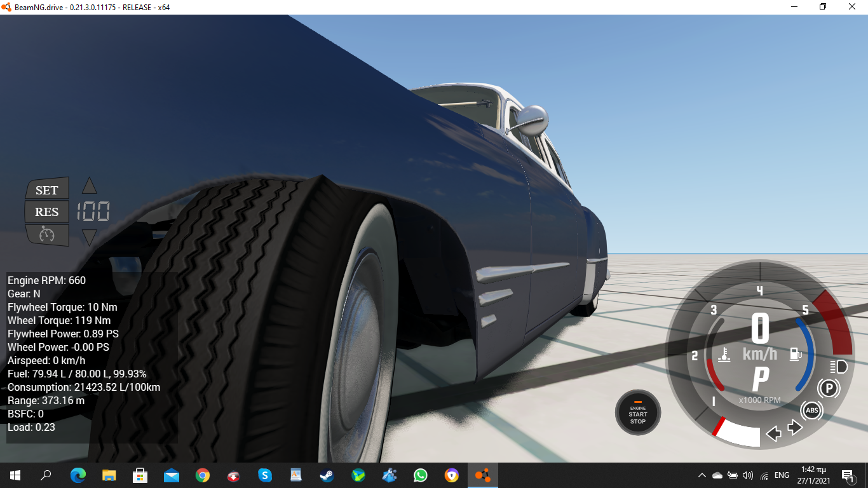Open the volume speaker tray icon
Image resolution: width=868 pixels, height=488 pixels.
pyautogui.click(x=748, y=475)
